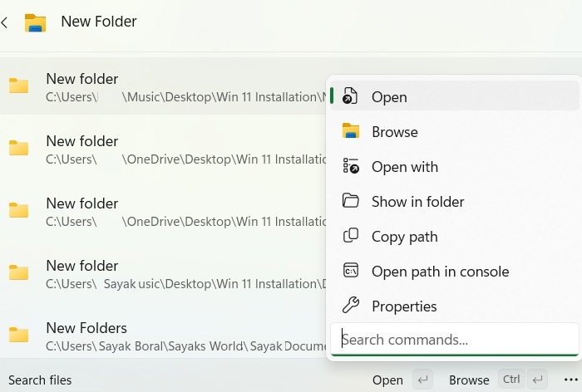The height and width of the screenshot is (392, 582).
Task: Click the New Folder header folder icon
Action: (35, 22)
